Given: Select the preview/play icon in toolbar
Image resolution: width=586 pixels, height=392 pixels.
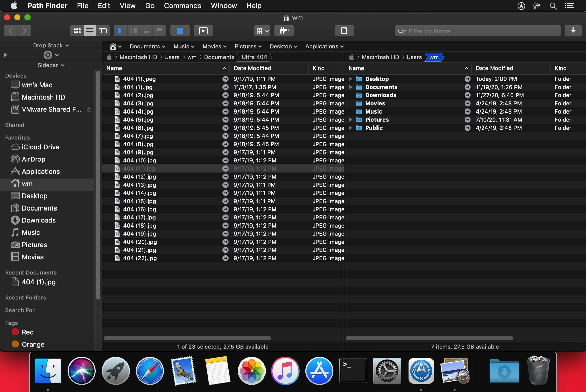Looking at the screenshot, I should tap(203, 30).
